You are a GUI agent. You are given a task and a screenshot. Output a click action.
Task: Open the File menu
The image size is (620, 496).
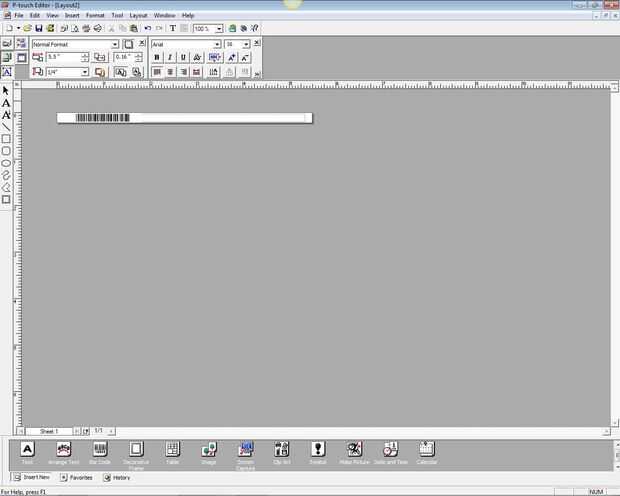pyautogui.click(x=19, y=15)
